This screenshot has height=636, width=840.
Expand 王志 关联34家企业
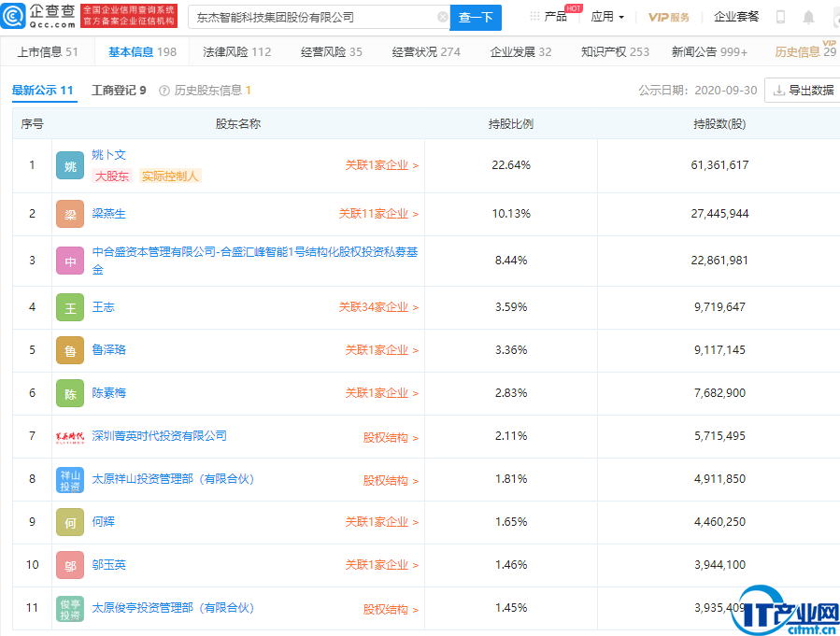click(378, 307)
